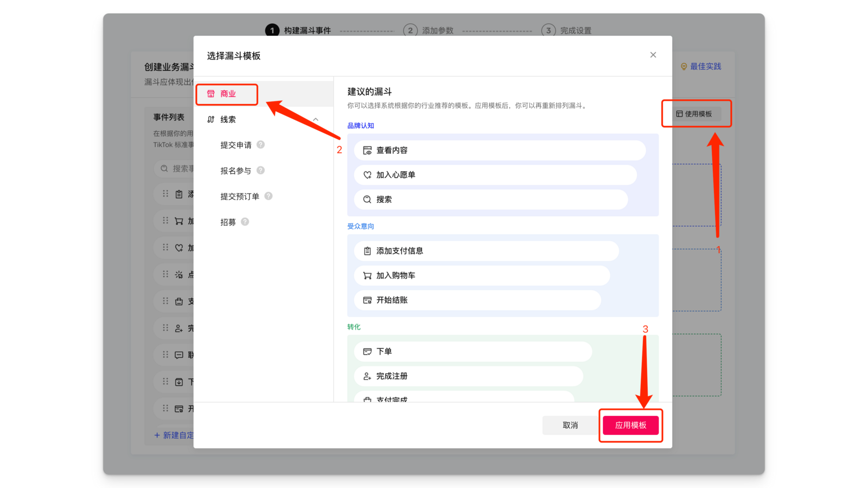This screenshot has width=868, height=488.
Task: Click the help icon beside 提交预订单
Action: click(269, 196)
